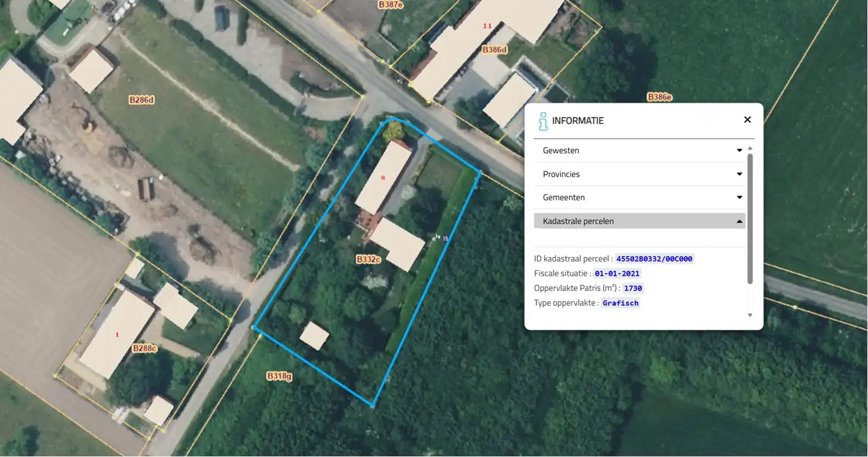Image resolution: width=868 pixels, height=457 pixels.
Task: Click the info panel scrollbar down arrow
Action: [750, 315]
